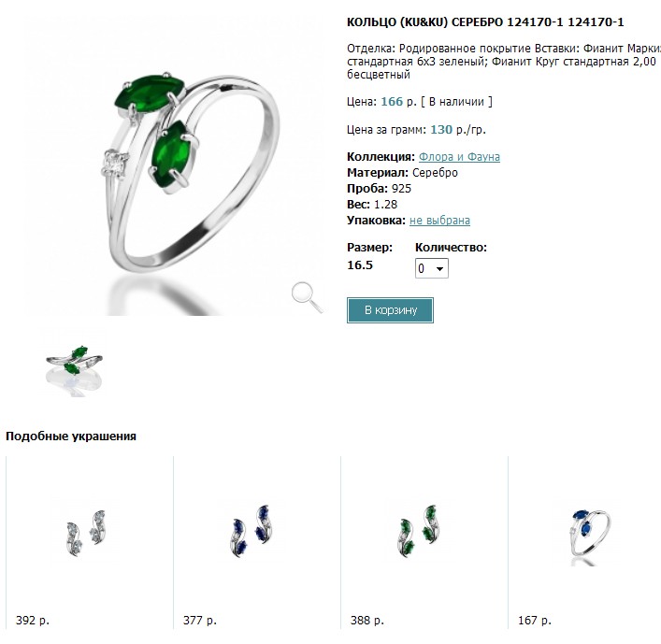Open blue stone earrings priced 377 р.
The height and width of the screenshot is (644, 661).
(252, 531)
